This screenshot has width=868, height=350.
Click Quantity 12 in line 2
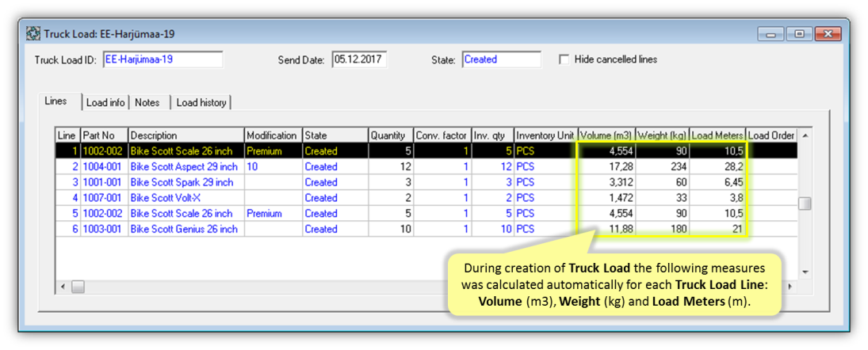[392, 166]
